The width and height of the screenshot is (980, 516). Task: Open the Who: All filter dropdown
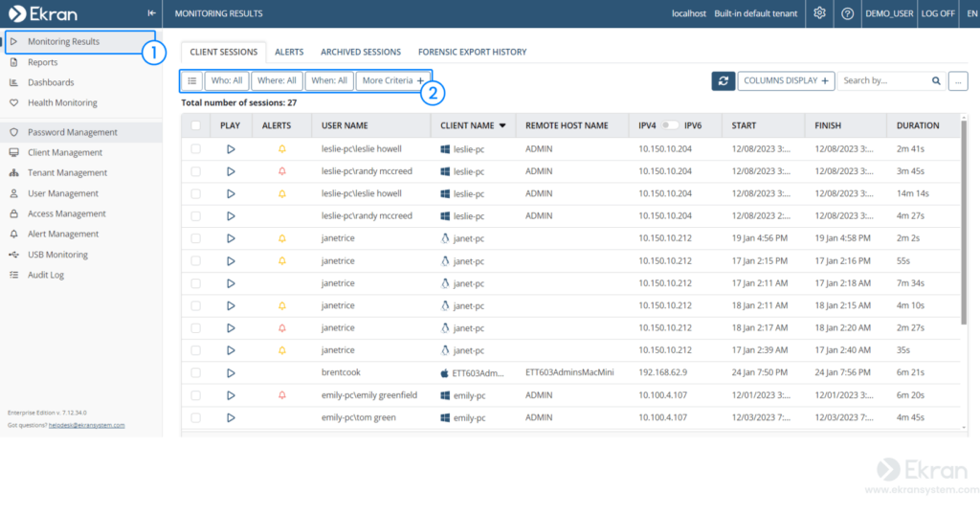227,80
